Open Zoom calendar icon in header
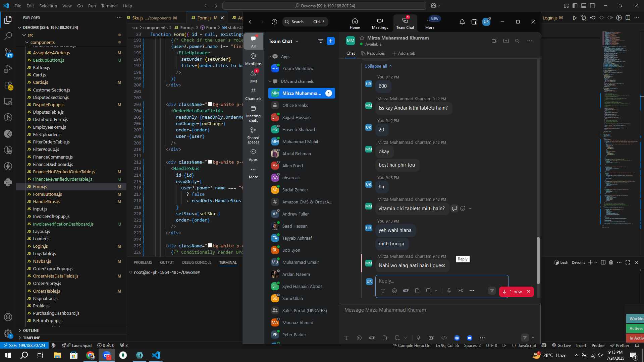 point(474,22)
